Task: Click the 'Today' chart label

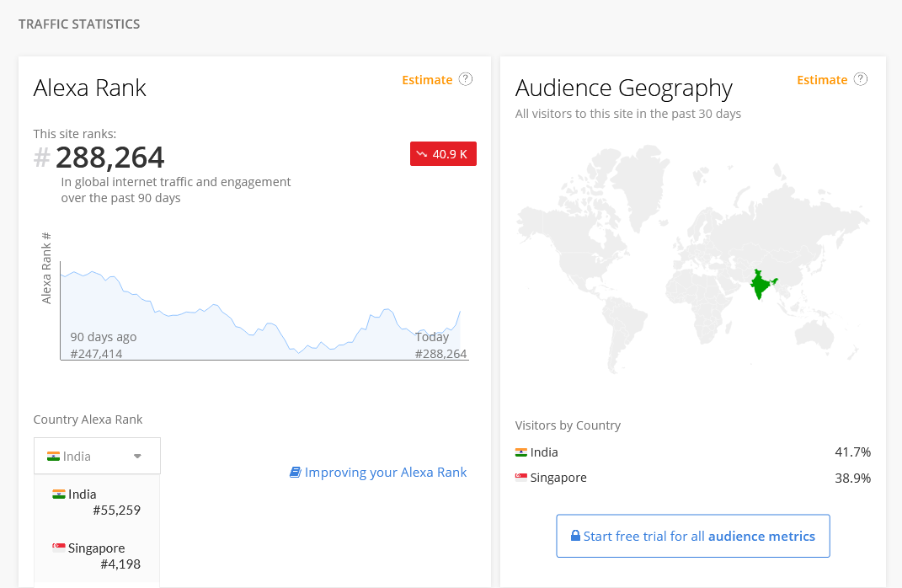Action: 432,337
